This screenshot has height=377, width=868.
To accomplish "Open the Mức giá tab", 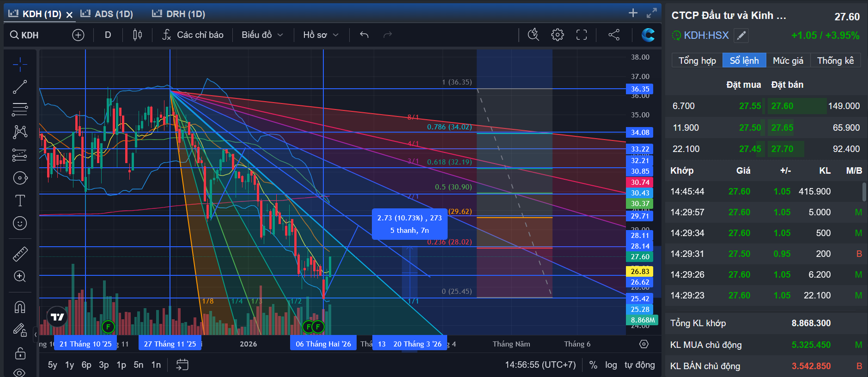I will click(x=788, y=61).
